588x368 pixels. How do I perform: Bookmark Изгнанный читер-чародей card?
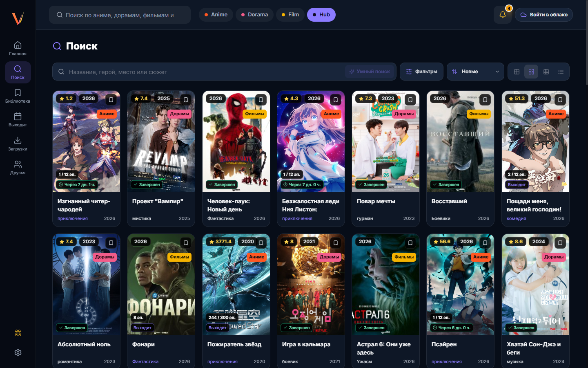point(111,100)
